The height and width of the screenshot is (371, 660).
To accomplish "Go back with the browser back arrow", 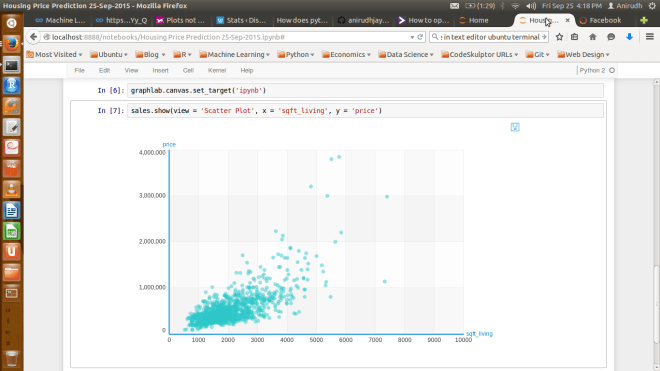I will (x=33, y=37).
